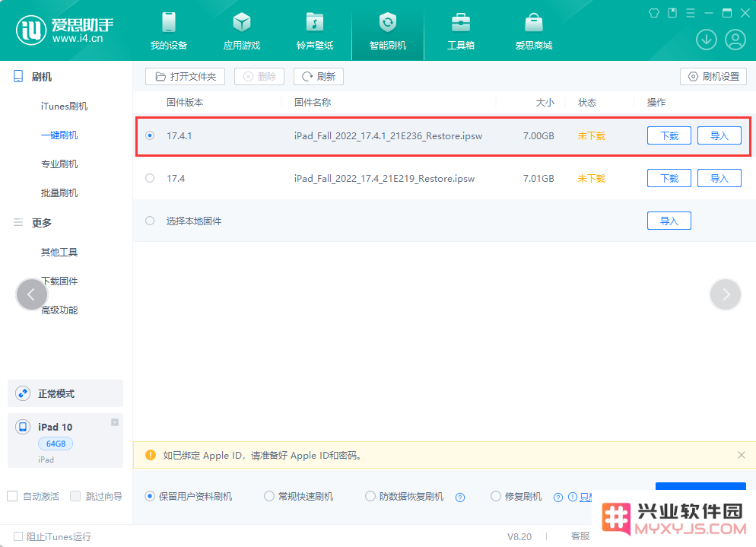Click 打开文件夹 open folder button

pos(185,77)
